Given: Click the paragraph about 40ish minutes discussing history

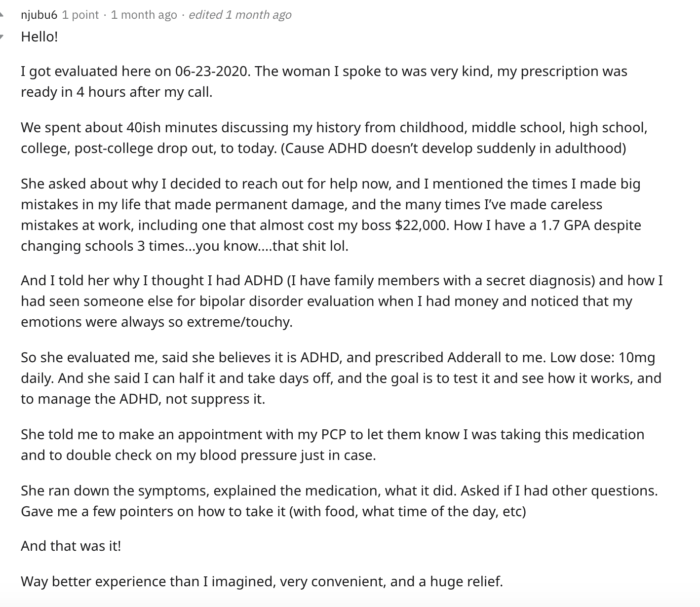Looking at the screenshot, I should [x=334, y=138].
